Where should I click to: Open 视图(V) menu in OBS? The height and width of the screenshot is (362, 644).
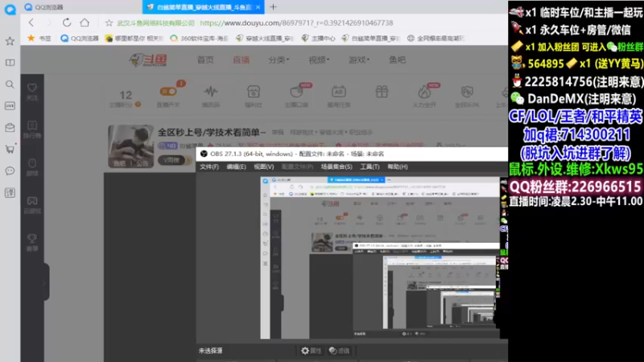pyautogui.click(x=264, y=167)
